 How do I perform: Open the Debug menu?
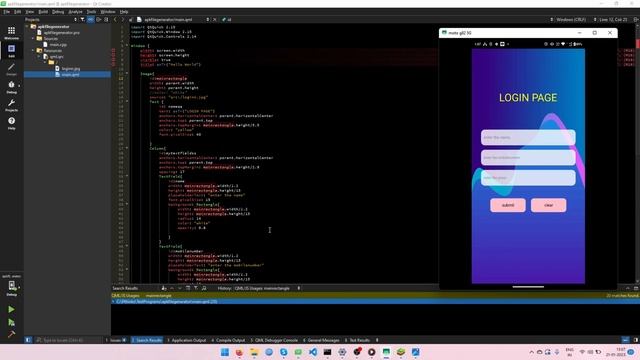pos(58,12)
